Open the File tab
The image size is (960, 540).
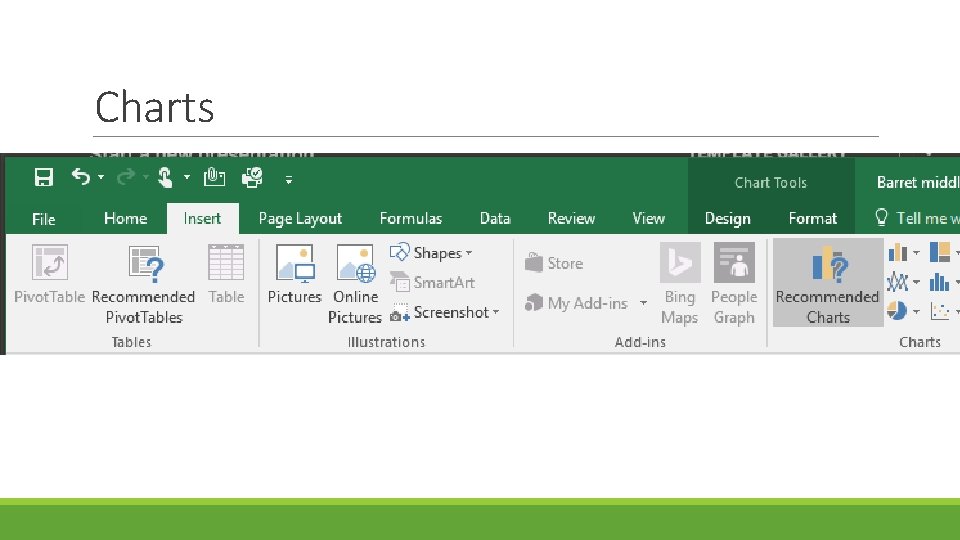(x=43, y=219)
